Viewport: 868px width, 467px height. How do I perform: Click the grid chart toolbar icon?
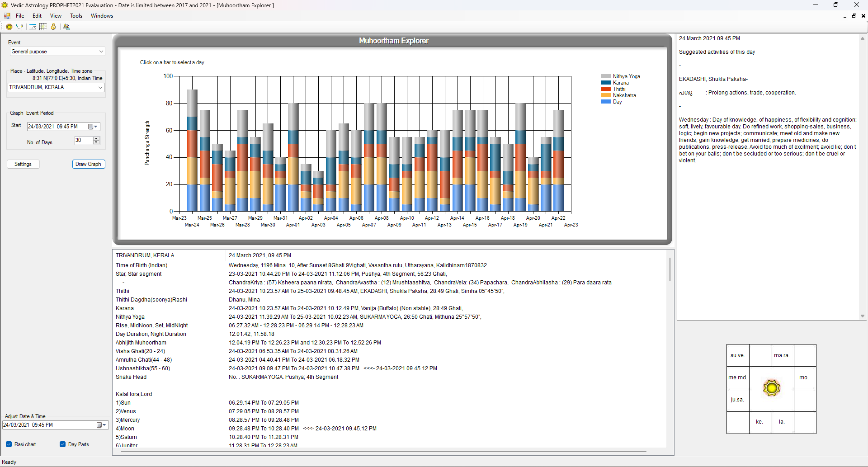click(x=43, y=27)
